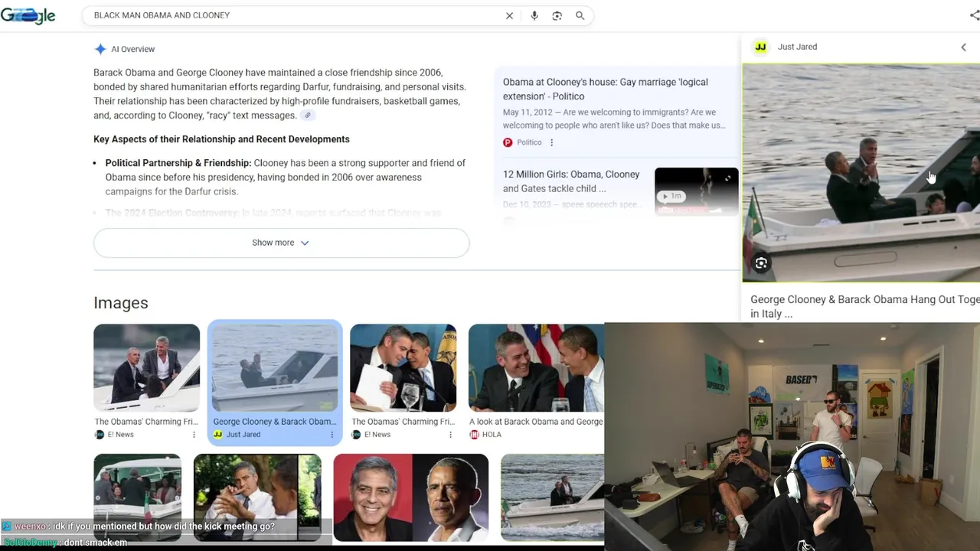Open the 12 Million Girls video result
The width and height of the screenshot is (980, 551).
pos(571,181)
